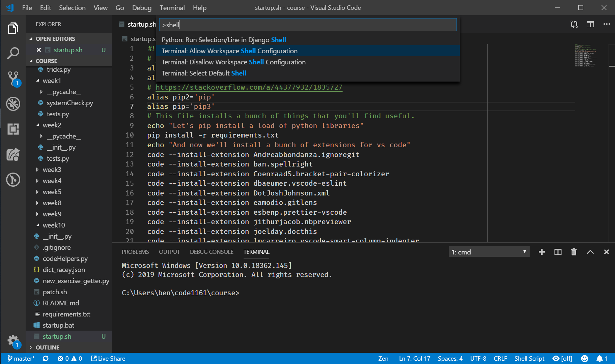Screen dimensions: 615x364
Task: Open codeHelpers.py file
Action: click(65, 259)
